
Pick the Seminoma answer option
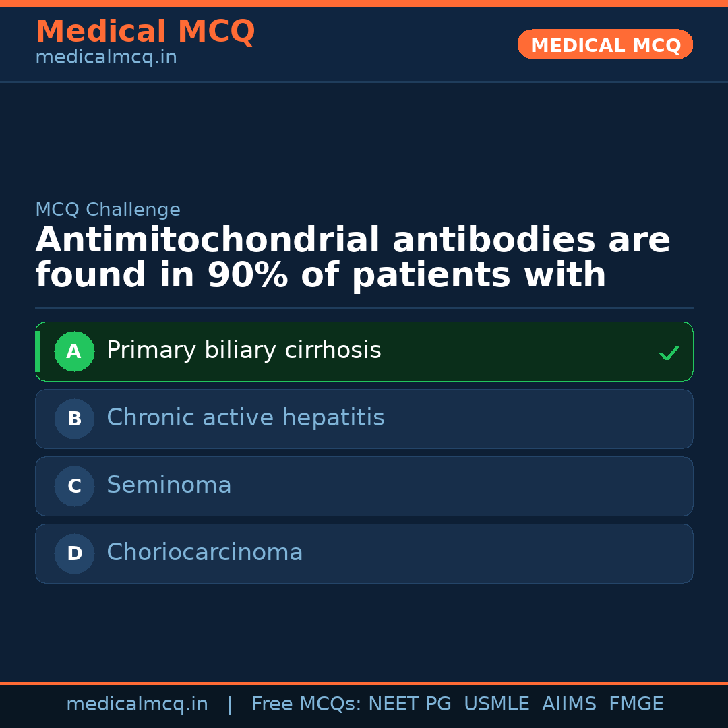point(169,485)
